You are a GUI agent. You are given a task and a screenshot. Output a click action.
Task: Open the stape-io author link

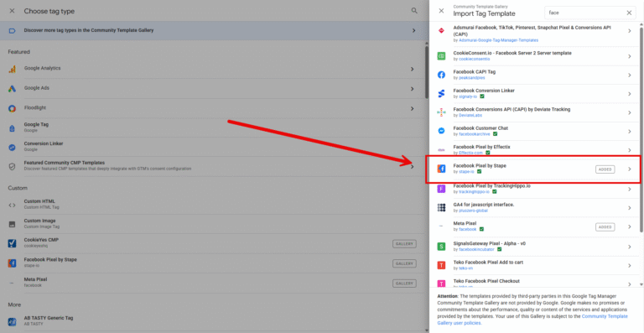[466, 172]
